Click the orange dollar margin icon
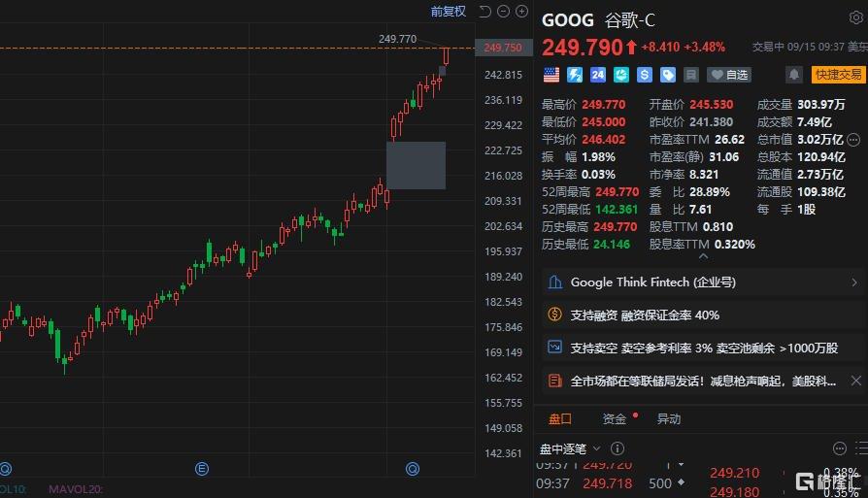This screenshot has height=498, width=868. point(554,315)
